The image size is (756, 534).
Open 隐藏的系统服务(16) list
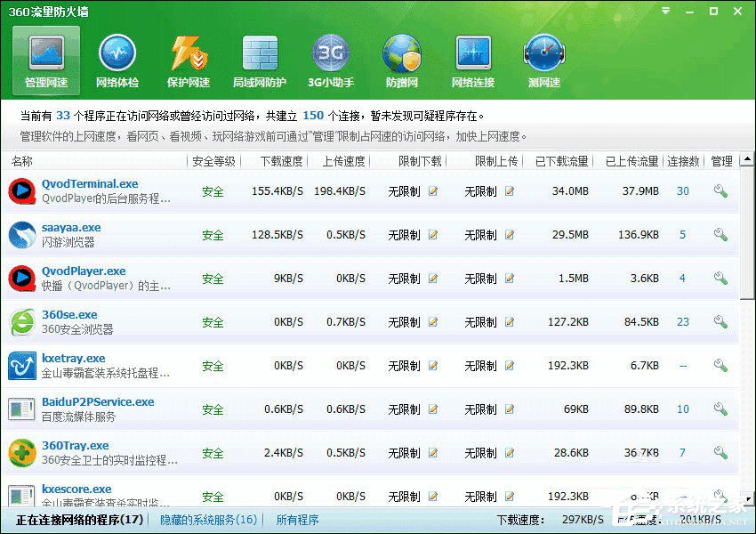pyautogui.click(x=206, y=520)
